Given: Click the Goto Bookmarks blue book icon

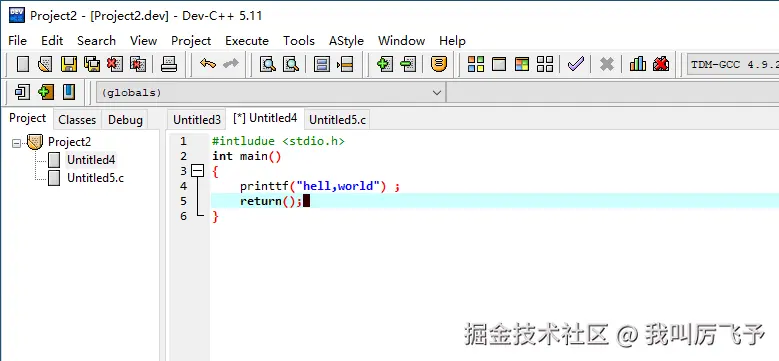Looking at the screenshot, I should [x=69, y=92].
